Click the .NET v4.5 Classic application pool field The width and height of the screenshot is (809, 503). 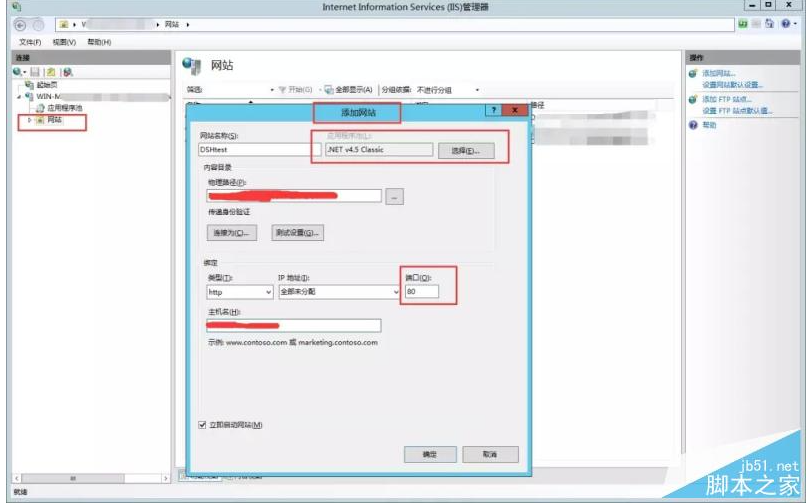(379, 150)
